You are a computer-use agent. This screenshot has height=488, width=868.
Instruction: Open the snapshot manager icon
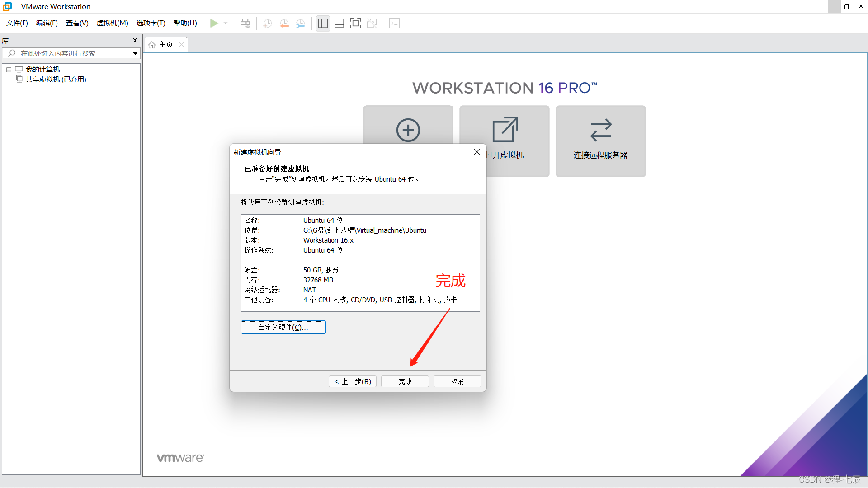pyautogui.click(x=301, y=23)
